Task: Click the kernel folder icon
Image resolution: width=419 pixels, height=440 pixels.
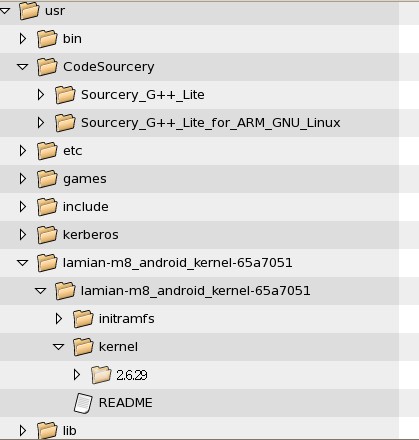Action: click(83, 347)
